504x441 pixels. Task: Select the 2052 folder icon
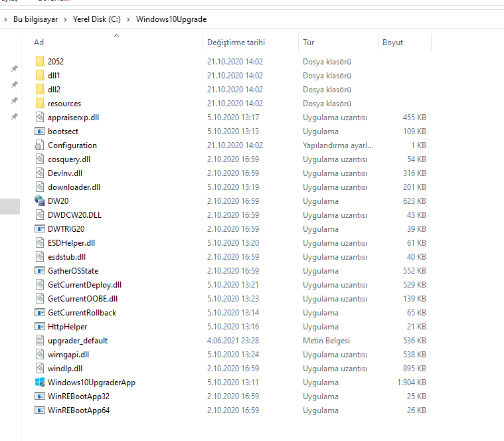pyautogui.click(x=40, y=61)
